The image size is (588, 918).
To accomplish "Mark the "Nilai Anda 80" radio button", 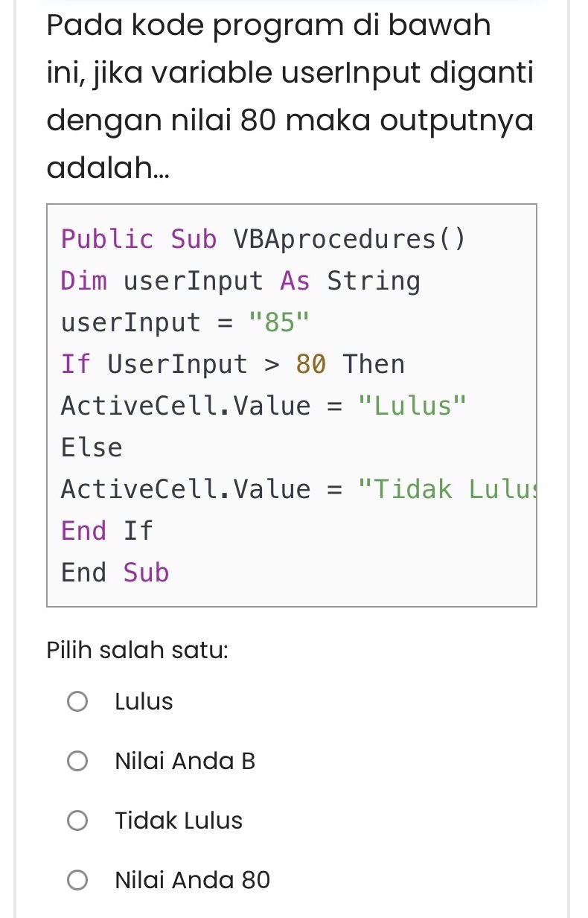I will [77, 880].
